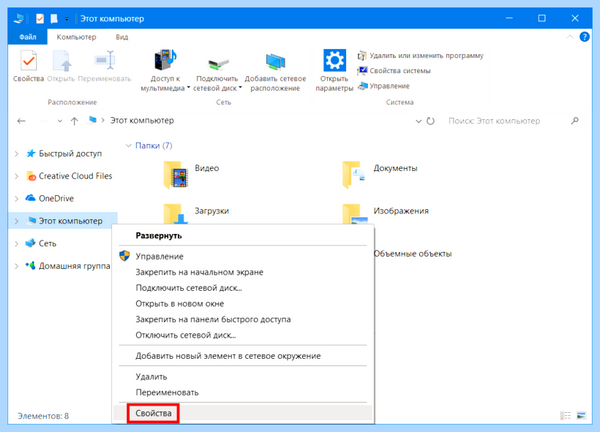This screenshot has width=600, height=432.
Task: Select Домашняя группа in sidebar
Action: point(68,266)
